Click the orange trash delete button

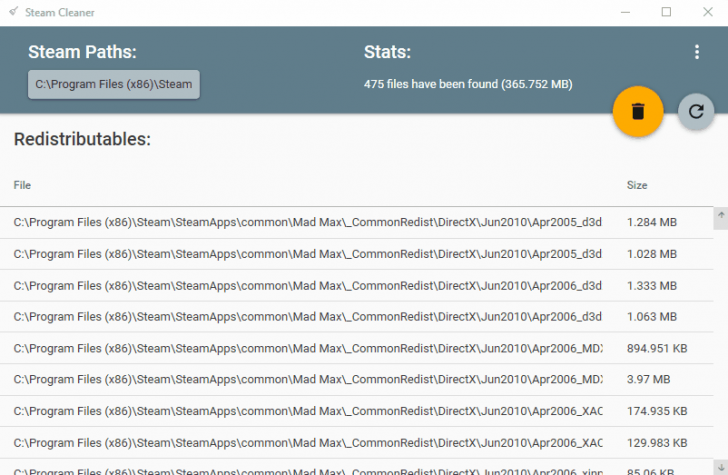(638, 111)
